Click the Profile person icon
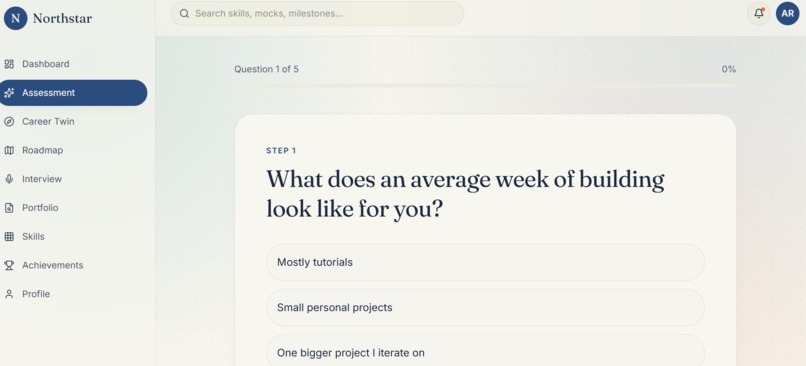This screenshot has width=806, height=366. (x=9, y=294)
